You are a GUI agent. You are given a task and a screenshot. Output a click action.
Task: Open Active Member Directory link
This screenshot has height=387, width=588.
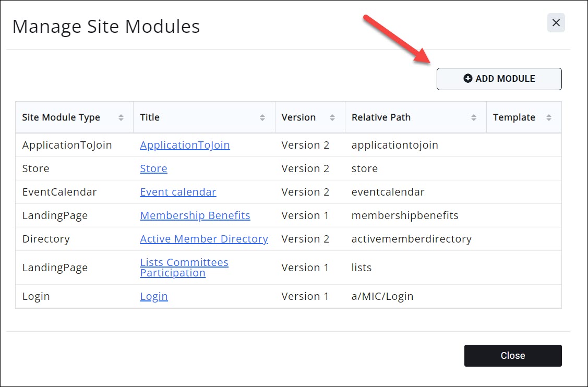204,239
